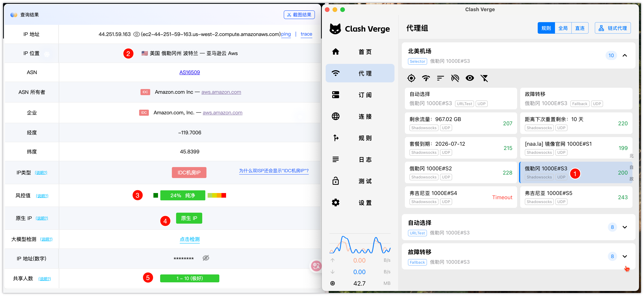This screenshot has height=296, width=644.
Task: Click the locate current proxy icon
Action: pyautogui.click(x=411, y=78)
